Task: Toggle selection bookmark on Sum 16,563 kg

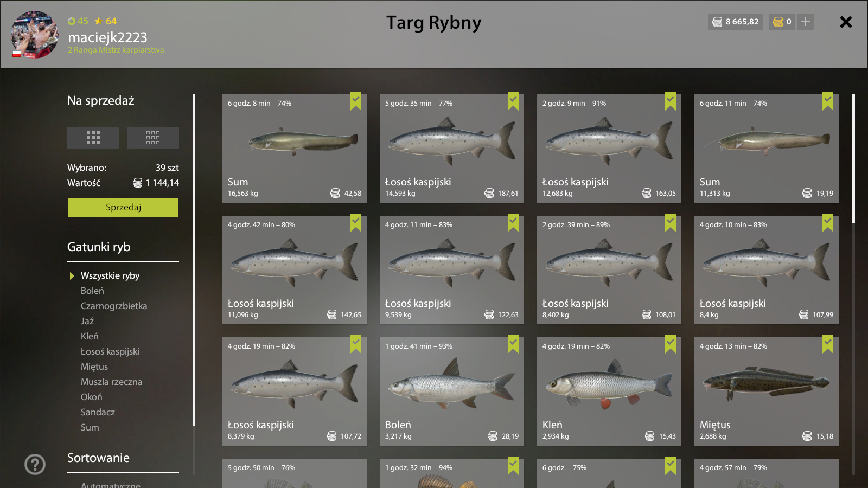Action: pyautogui.click(x=356, y=101)
